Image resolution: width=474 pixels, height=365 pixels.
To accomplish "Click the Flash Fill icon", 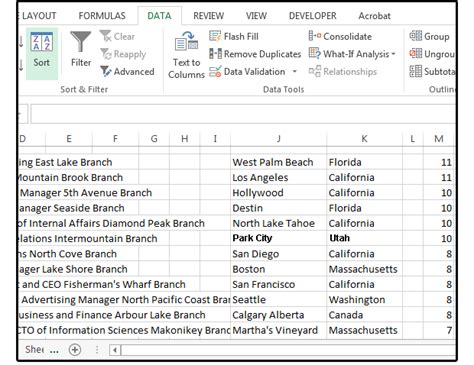I will 215,36.
